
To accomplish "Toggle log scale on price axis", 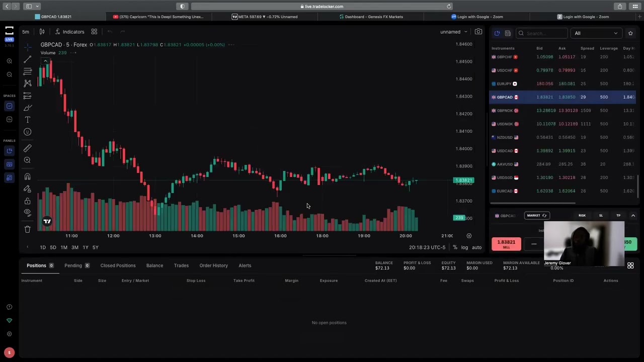I will 464,247.
